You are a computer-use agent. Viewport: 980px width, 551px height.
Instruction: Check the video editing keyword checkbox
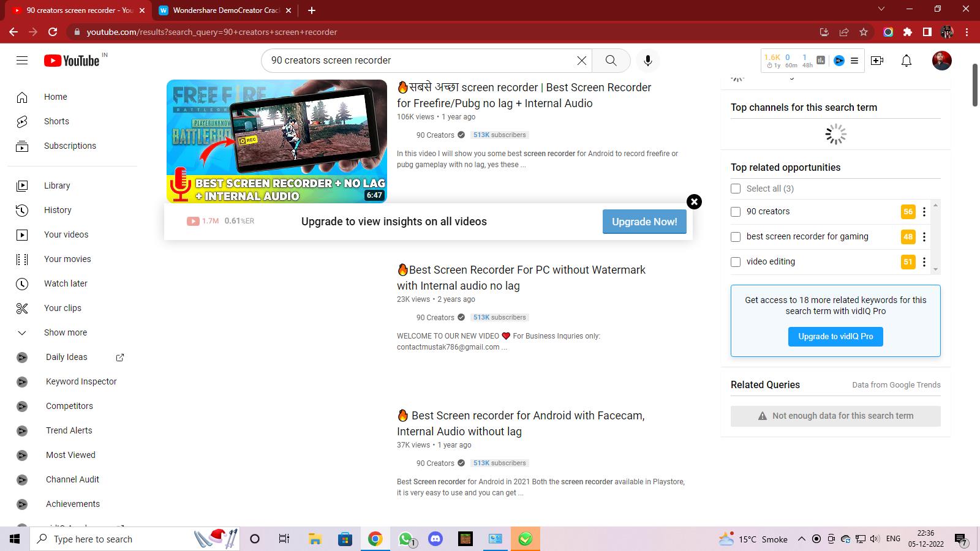pyautogui.click(x=736, y=262)
